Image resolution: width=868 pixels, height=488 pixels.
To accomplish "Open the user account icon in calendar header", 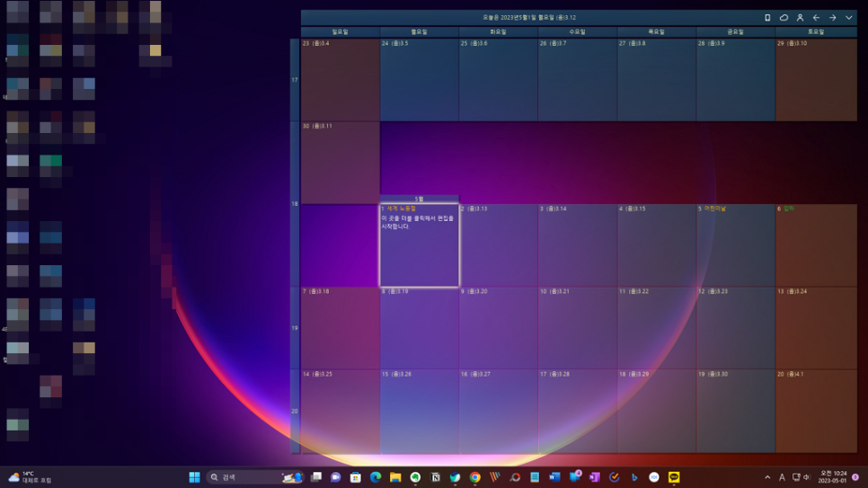I will pos(800,18).
